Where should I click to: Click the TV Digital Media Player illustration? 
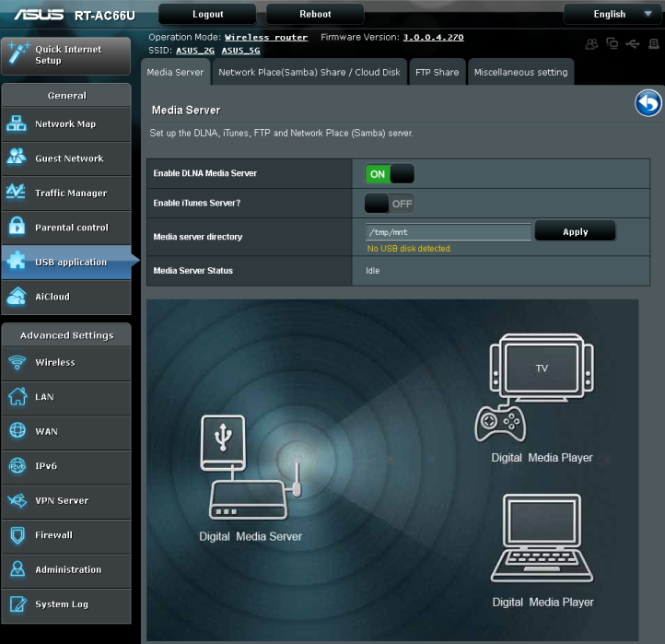pyautogui.click(x=534, y=388)
